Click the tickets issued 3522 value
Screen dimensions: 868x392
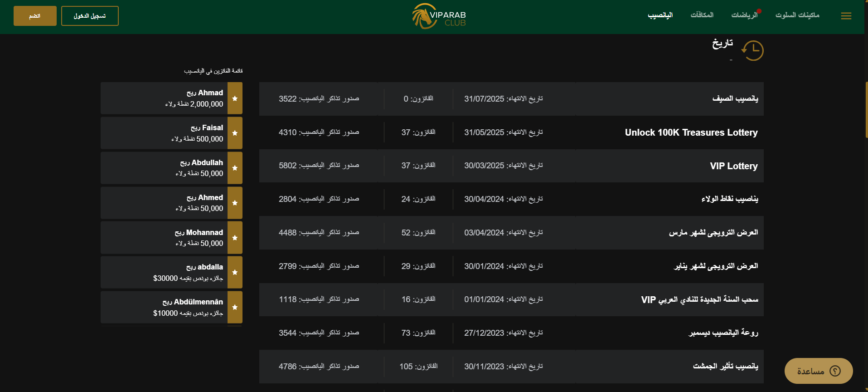click(288, 99)
